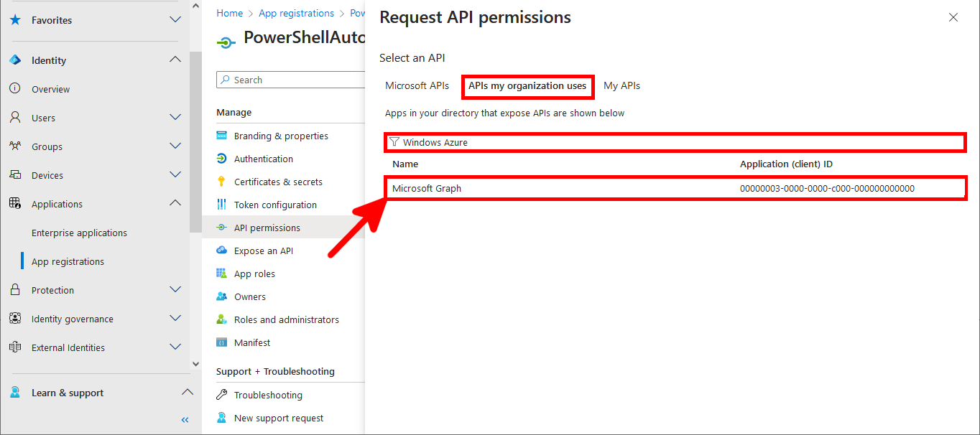
Task: Collapse the Applications section
Action: [x=175, y=203]
